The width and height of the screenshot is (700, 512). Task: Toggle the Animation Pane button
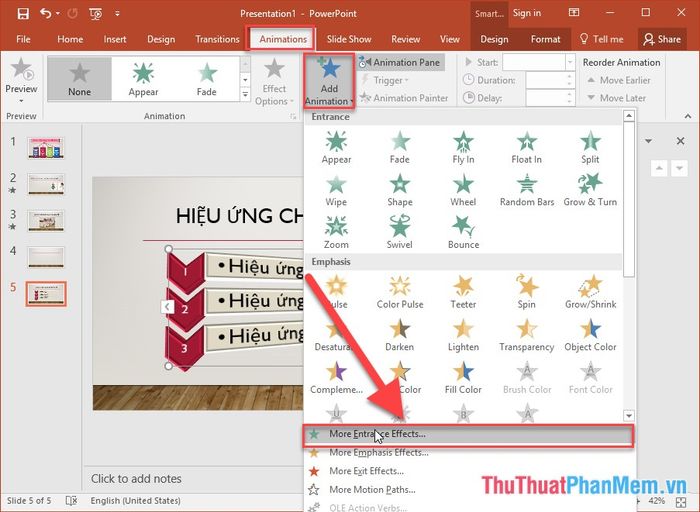click(400, 62)
